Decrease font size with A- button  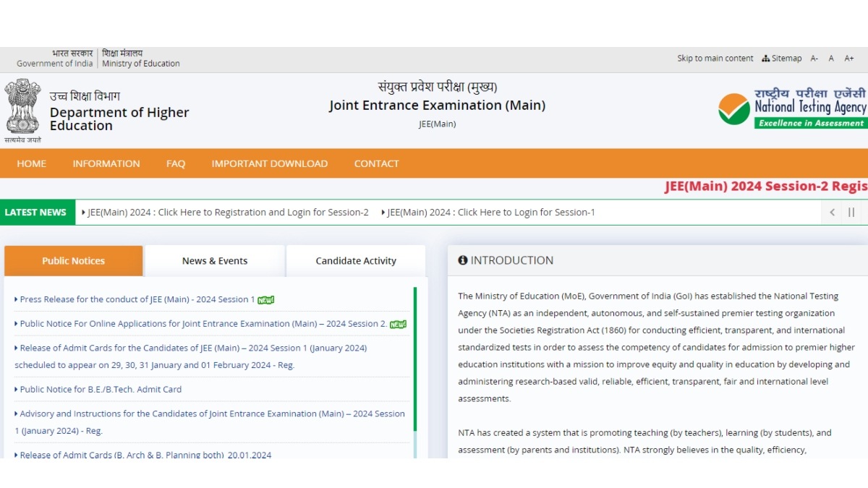814,59
